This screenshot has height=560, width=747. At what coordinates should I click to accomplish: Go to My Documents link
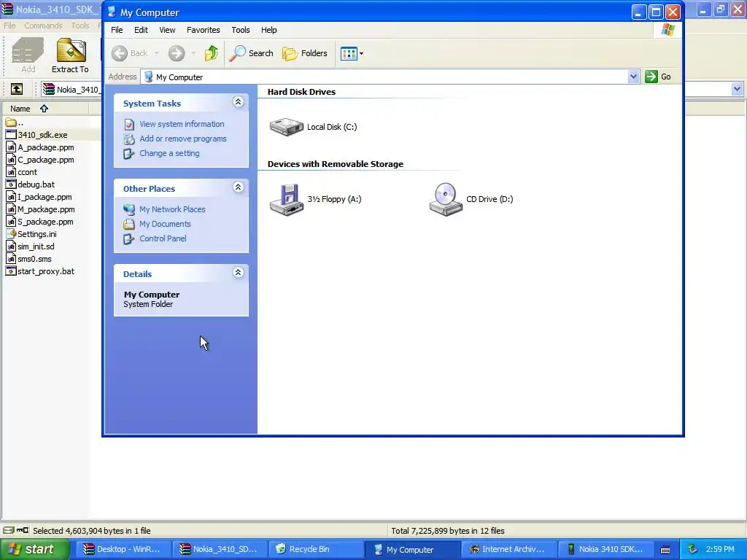(165, 224)
